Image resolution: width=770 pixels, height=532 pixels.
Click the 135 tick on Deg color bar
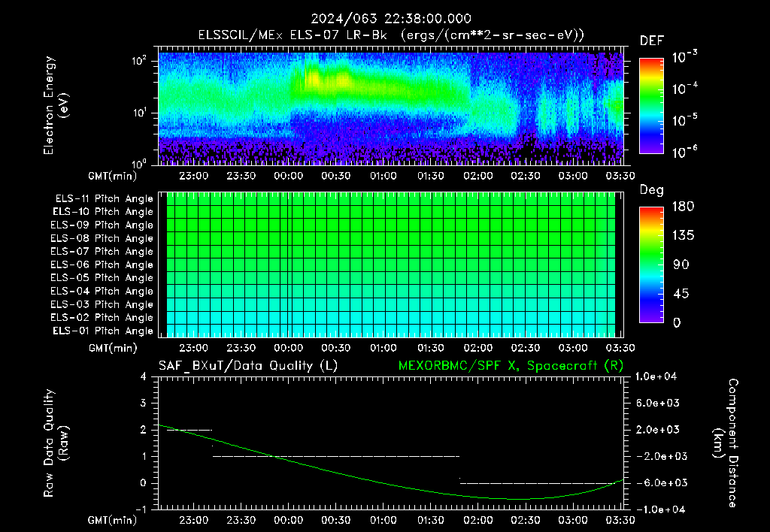click(x=683, y=236)
